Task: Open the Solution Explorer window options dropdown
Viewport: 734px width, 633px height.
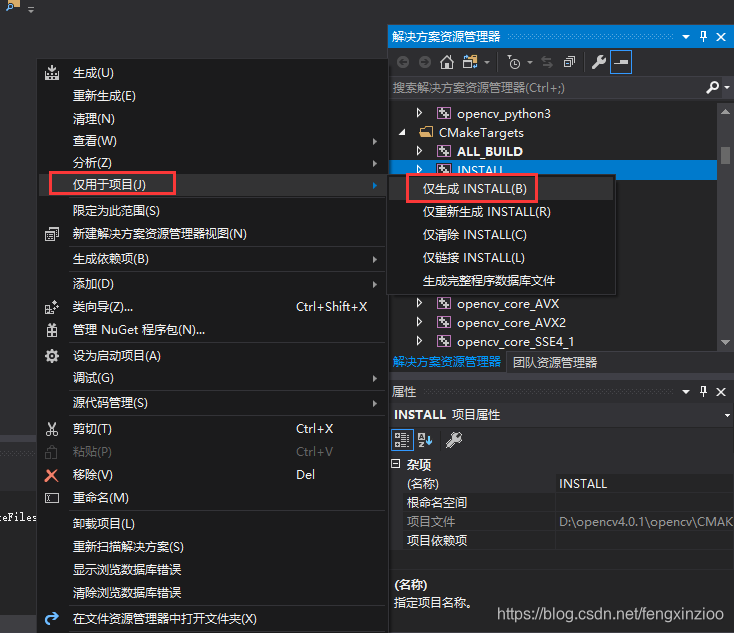Action: [x=686, y=37]
